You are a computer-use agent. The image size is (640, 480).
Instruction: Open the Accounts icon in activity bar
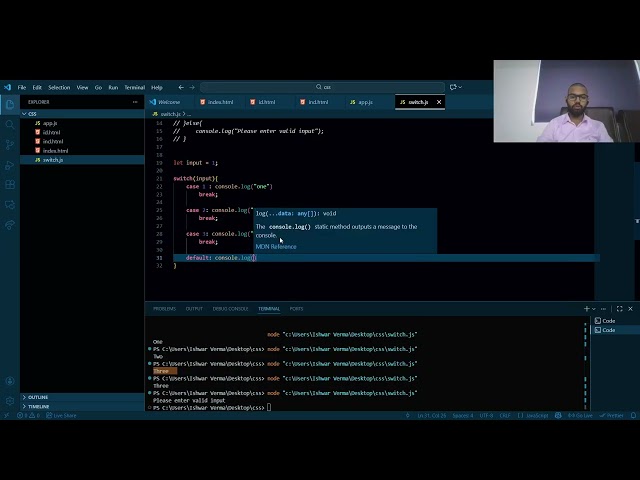pyautogui.click(x=10, y=381)
